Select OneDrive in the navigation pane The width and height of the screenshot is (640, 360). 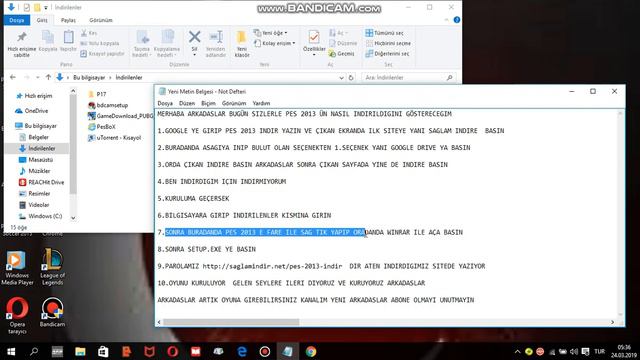32,111
